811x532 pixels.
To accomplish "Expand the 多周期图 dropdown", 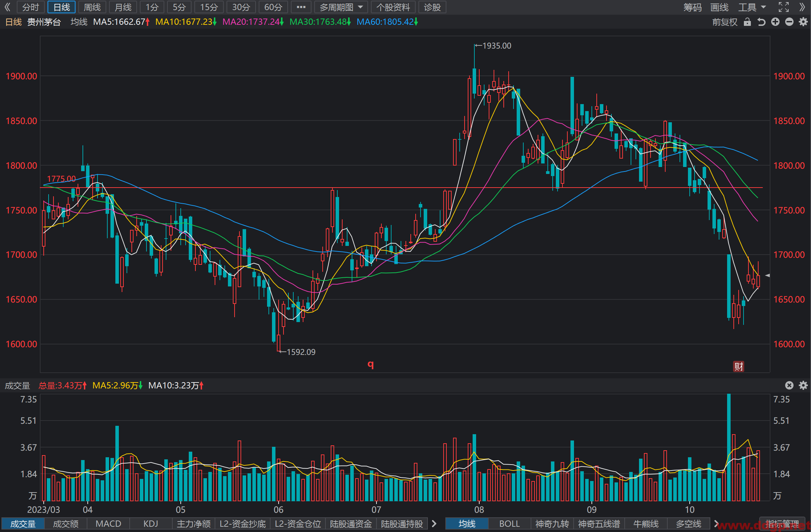I will click(341, 7).
